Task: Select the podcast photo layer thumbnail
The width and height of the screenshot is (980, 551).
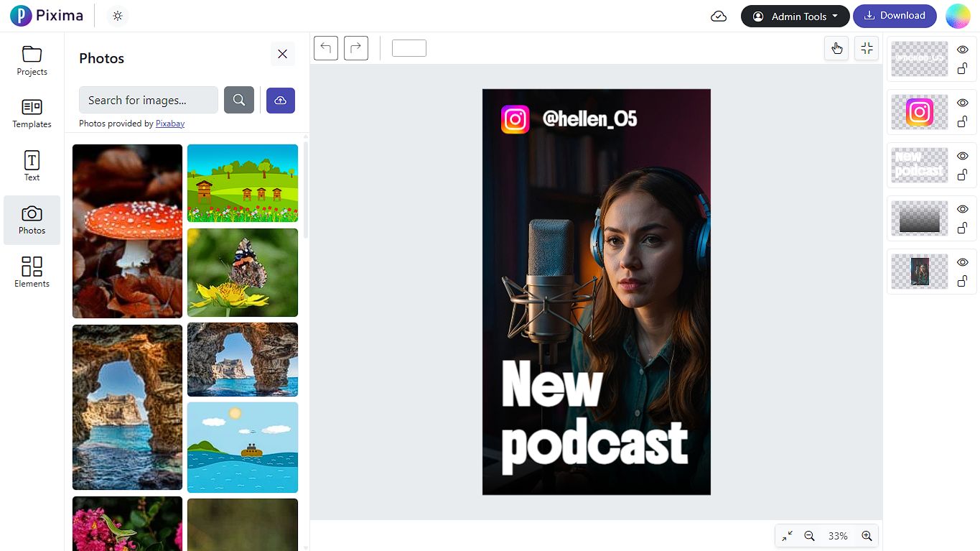Action: pyautogui.click(x=919, y=272)
